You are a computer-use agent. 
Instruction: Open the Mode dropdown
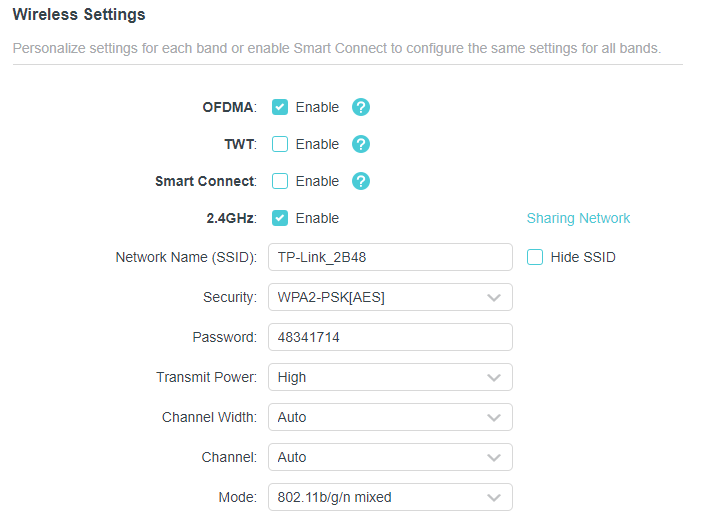389,497
